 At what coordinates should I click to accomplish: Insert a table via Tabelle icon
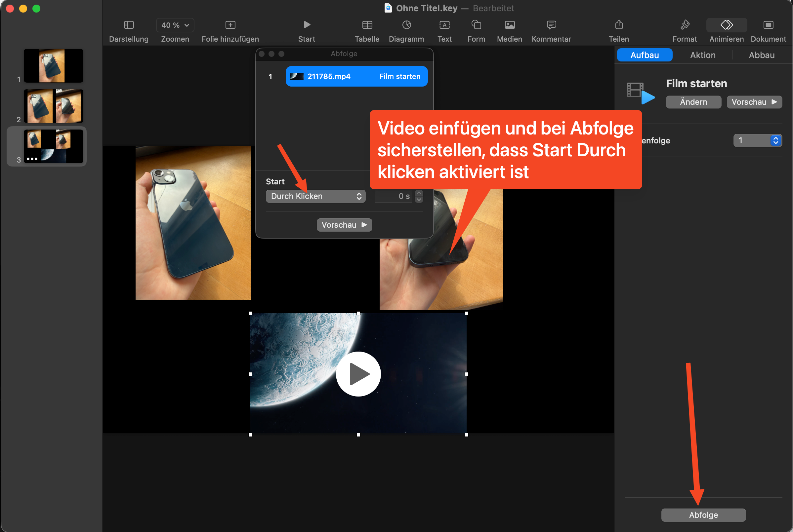(367, 25)
